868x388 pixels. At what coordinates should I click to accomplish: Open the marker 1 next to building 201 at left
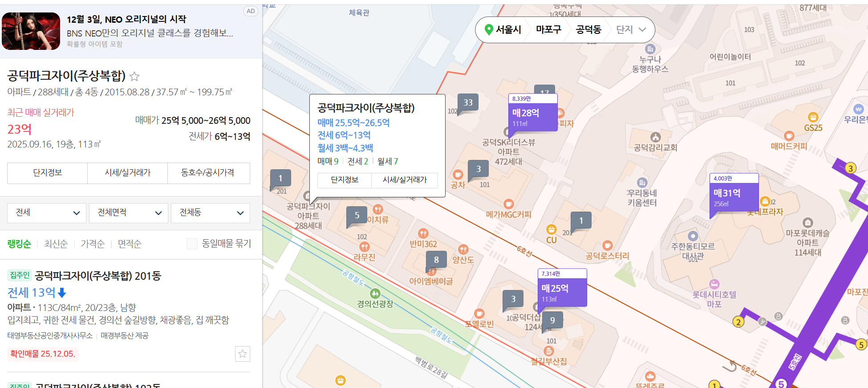[x=280, y=178]
